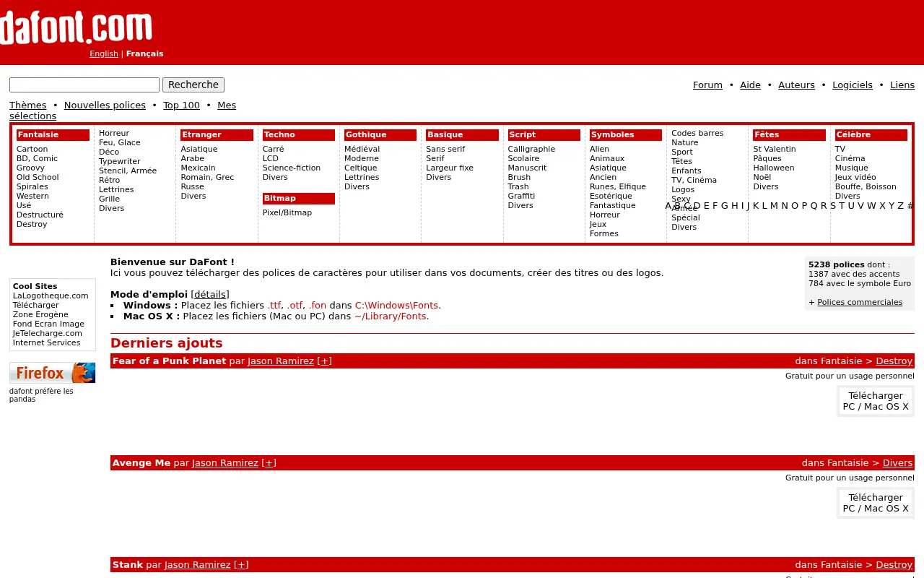Switch the site language to English
The width and height of the screenshot is (924, 578).
pos(104,53)
